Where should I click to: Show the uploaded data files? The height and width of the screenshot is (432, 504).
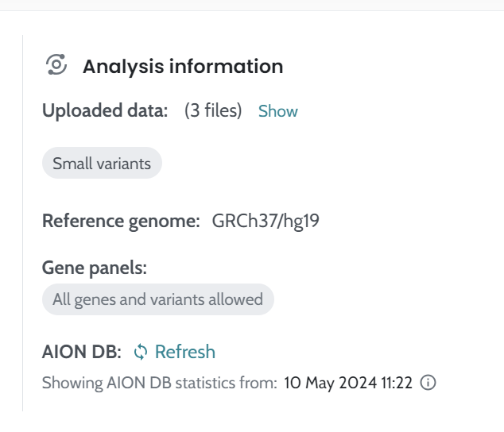coord(277,111)
